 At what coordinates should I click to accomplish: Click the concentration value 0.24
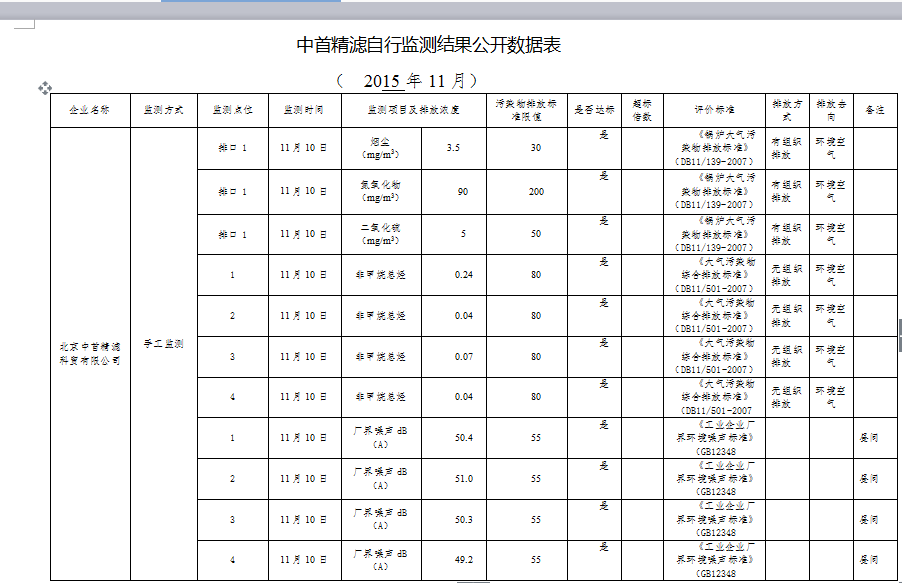464,275
